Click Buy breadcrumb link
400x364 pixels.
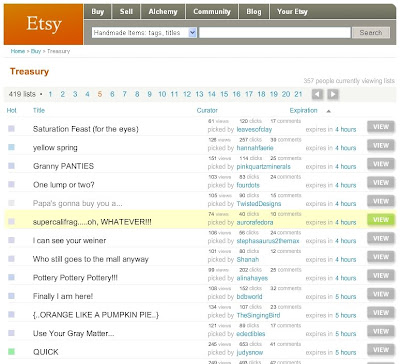point(36,51)
